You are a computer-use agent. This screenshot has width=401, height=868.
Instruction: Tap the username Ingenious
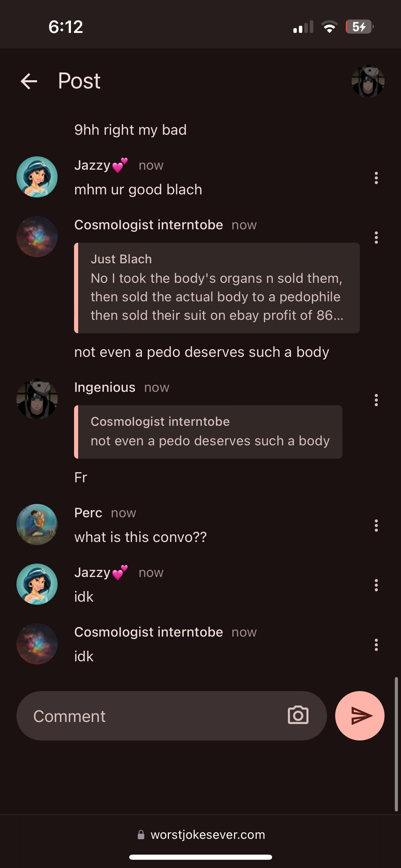105,387
